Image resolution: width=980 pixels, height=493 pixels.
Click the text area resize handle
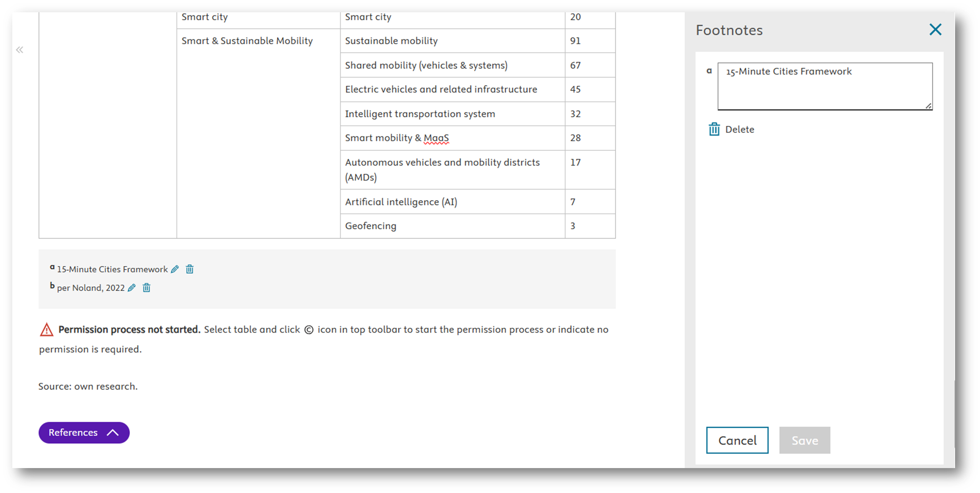pyautogui.click(x=928, y=106)
